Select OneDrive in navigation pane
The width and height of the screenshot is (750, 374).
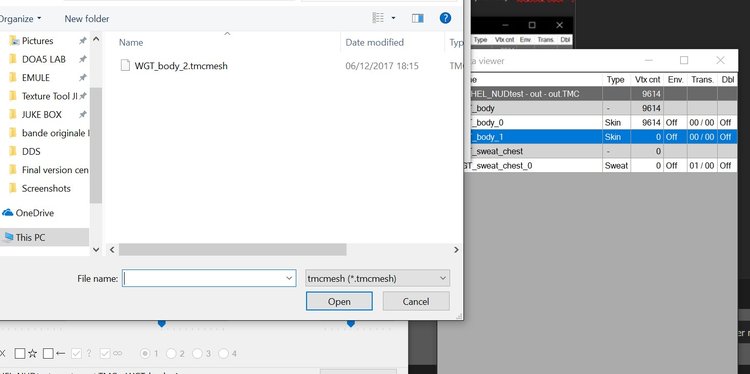(34, 213)
